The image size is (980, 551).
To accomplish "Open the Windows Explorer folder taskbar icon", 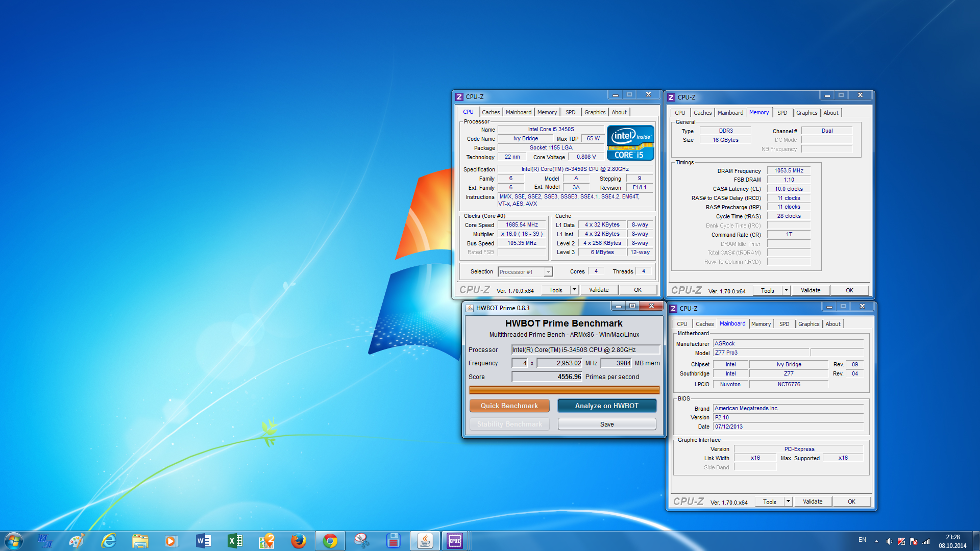I will 140,541.
